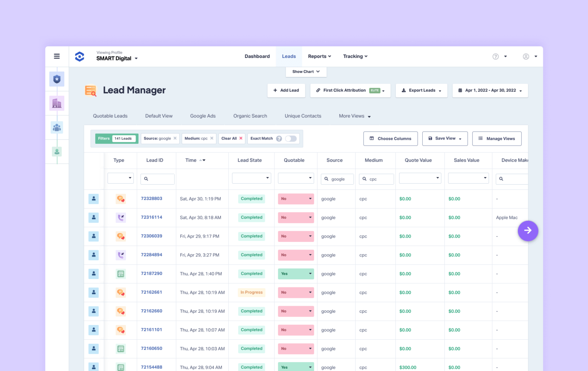Open the help question mark icon
This screenshot has width=588, height=371.
(495, 56)
